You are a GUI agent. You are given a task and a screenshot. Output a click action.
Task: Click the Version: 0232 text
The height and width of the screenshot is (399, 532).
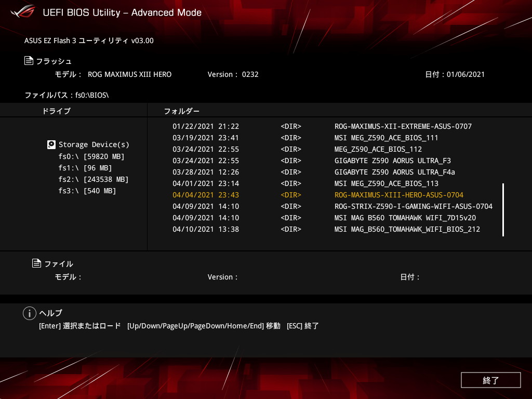coord(233,74)
